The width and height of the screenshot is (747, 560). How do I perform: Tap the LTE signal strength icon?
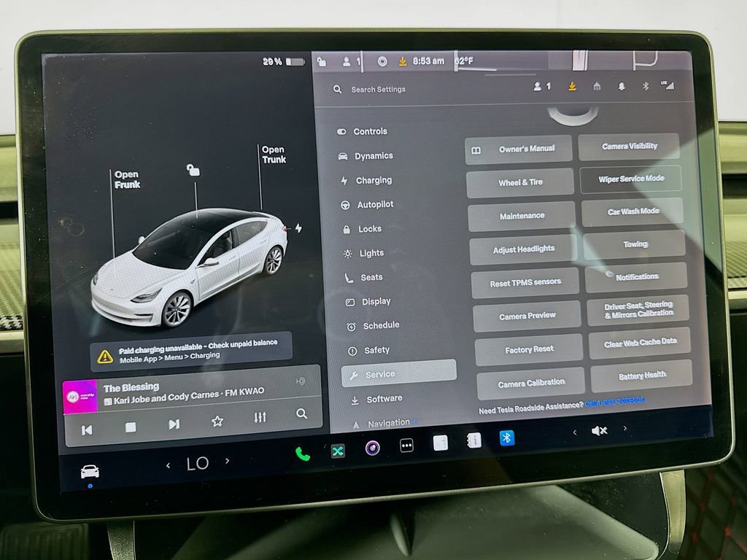coord(667,86)
